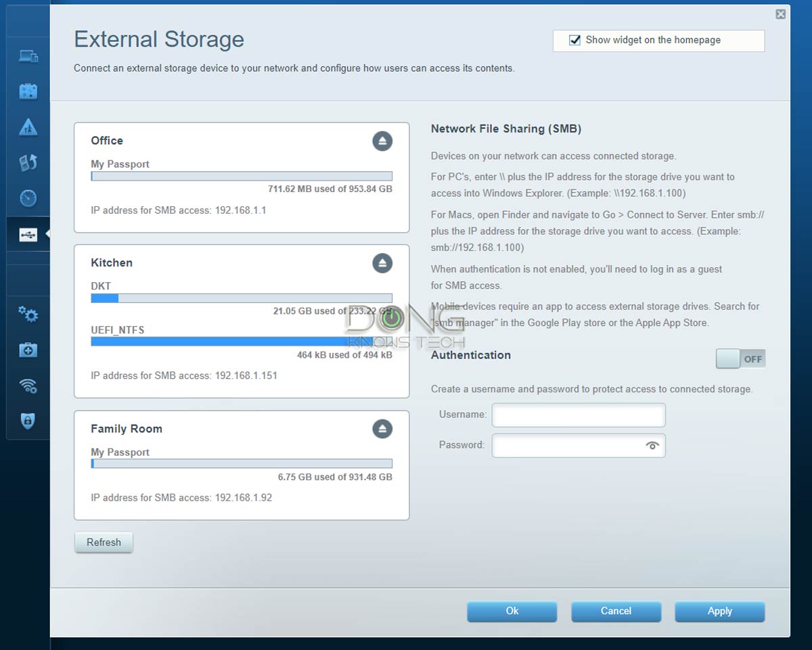The width and height of the screenshot is (812, 650).
Task: Click the Refresh button
Action: [104, 542]
